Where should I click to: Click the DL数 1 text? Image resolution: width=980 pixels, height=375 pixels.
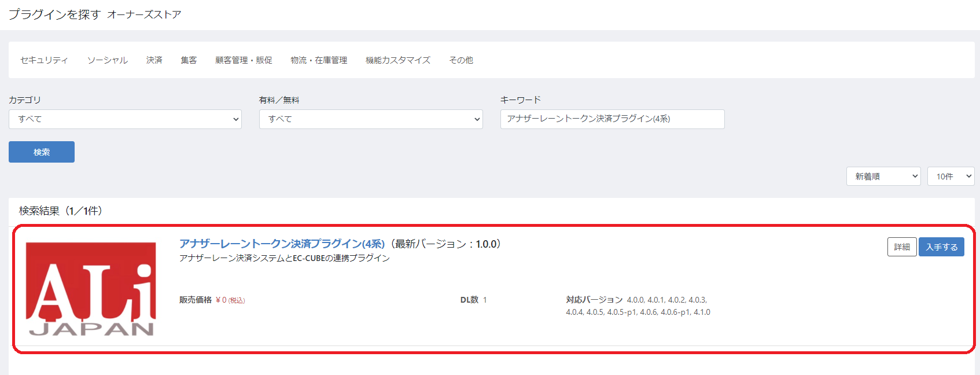coord(473,300)
